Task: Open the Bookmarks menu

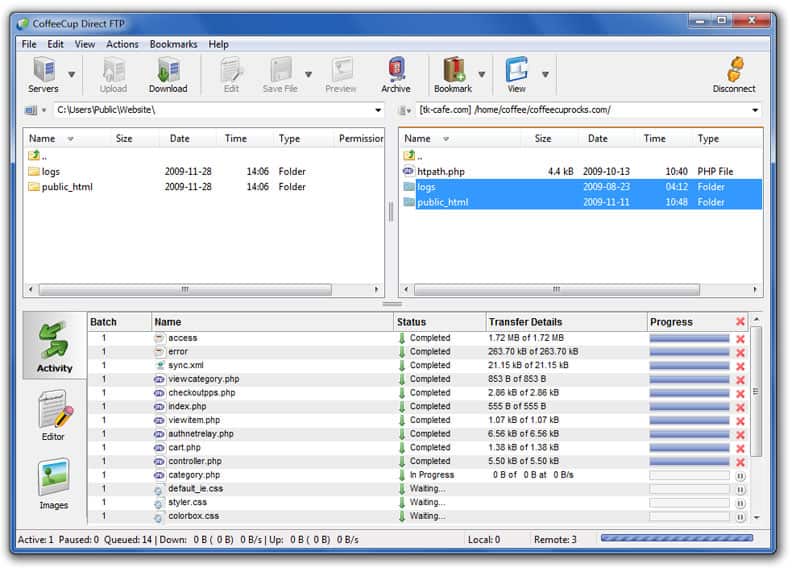Action: 173,44
